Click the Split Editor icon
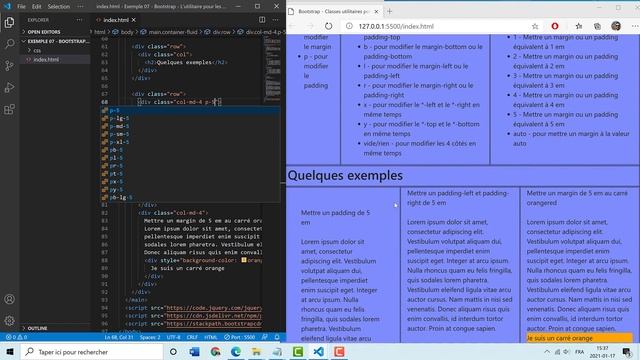Screen dimensions: 640x360 [x=262, y=20]
